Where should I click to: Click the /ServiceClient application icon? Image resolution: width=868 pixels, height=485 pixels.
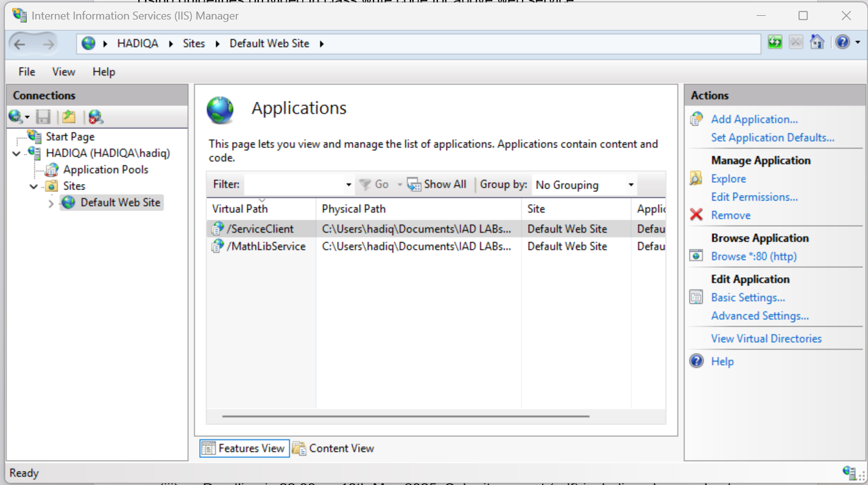217,228
